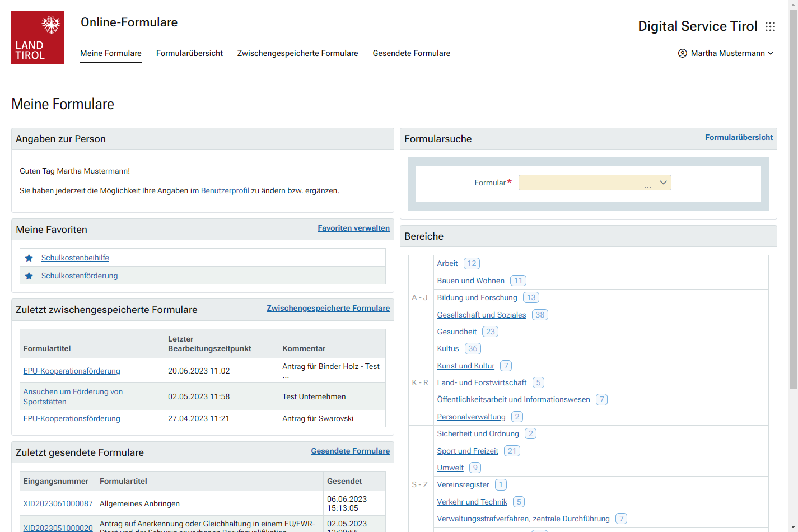Click the user profile icon beside Martha Mustermann
This screenshot has width=798, height=532.
tap(682, 53)
